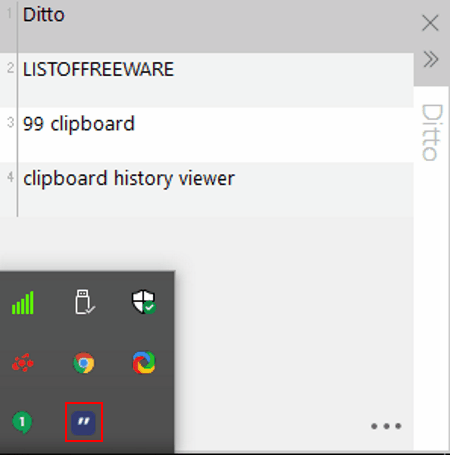Click the safely remove USB hardware icon
The width and height of the screenshot is (450, 455).
coord(85,302)
